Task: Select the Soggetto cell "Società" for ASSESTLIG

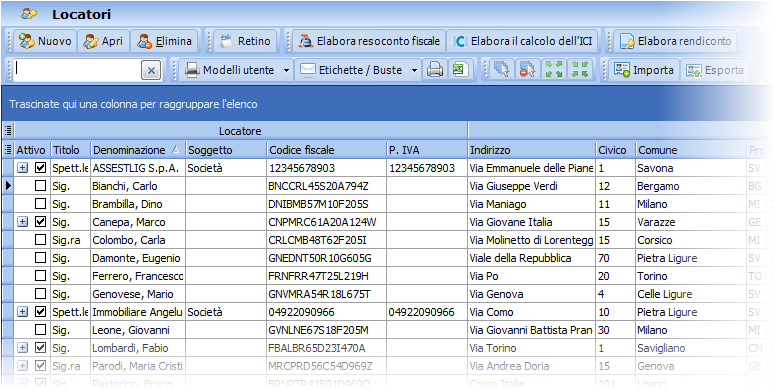Action: [x=226, y=168]
